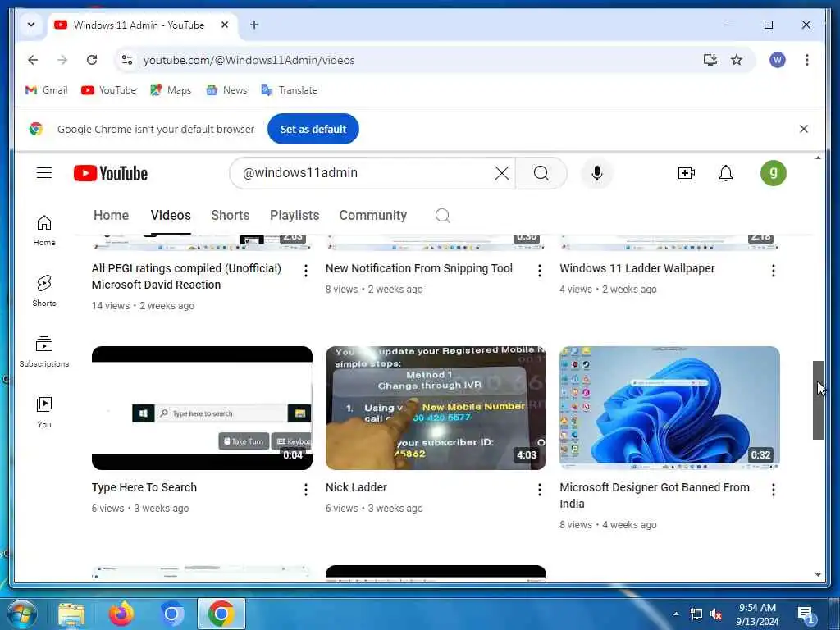Start voice search with microphone icon
Image resolution: width=840 pixels, height=630 pixels.
(597, 173)
